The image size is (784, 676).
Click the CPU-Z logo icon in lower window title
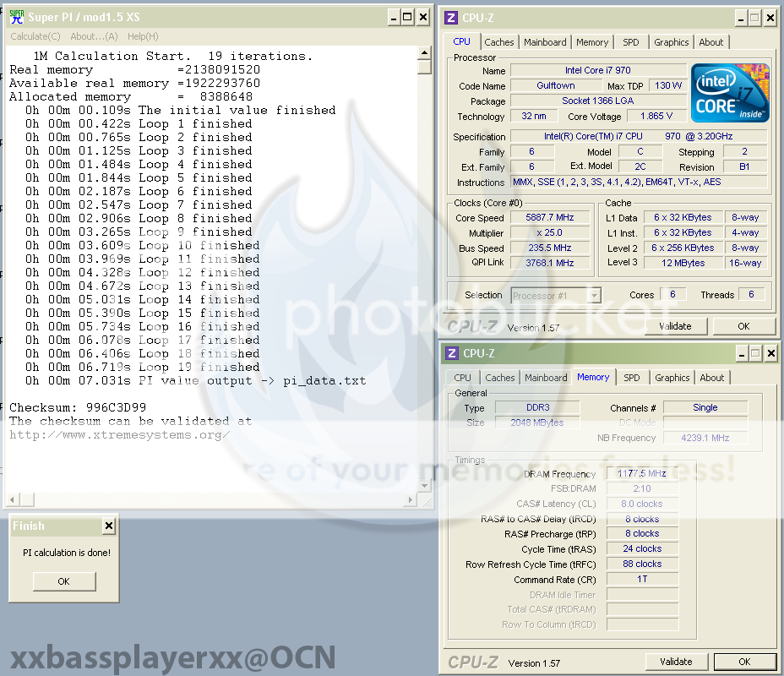point(452,353)
